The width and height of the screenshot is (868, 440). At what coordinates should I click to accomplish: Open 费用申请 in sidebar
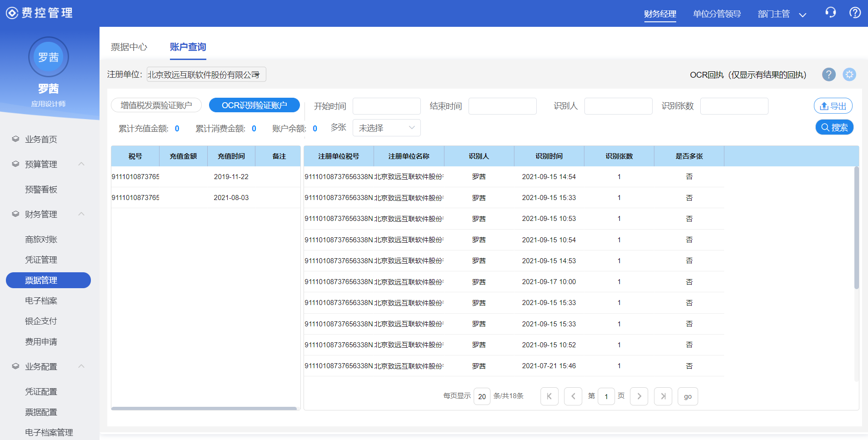[x=41, y=342]
